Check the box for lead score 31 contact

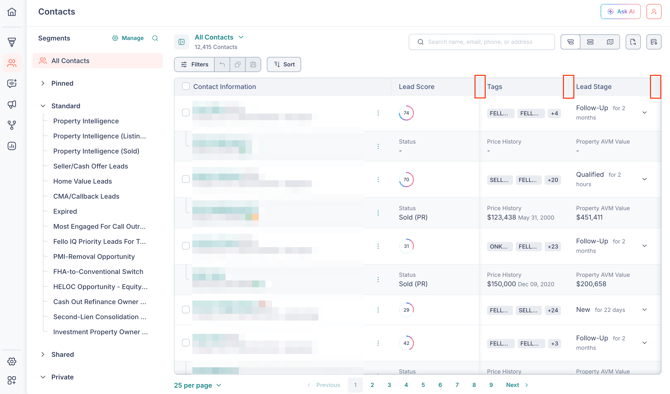click(x=185, y=246)
